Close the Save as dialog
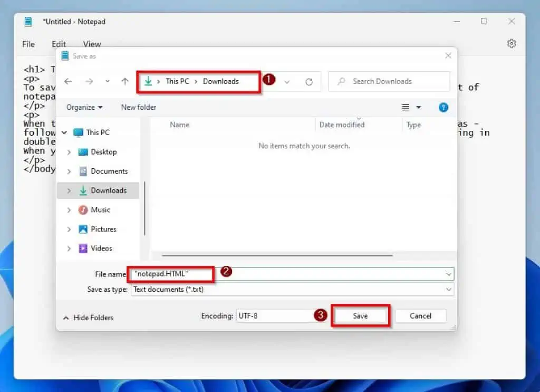This screenshot has height=392, width=540. point(448,55)
